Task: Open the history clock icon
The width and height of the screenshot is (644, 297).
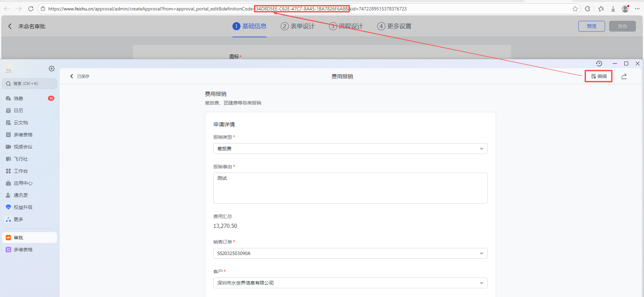Action: click(599, 63)
